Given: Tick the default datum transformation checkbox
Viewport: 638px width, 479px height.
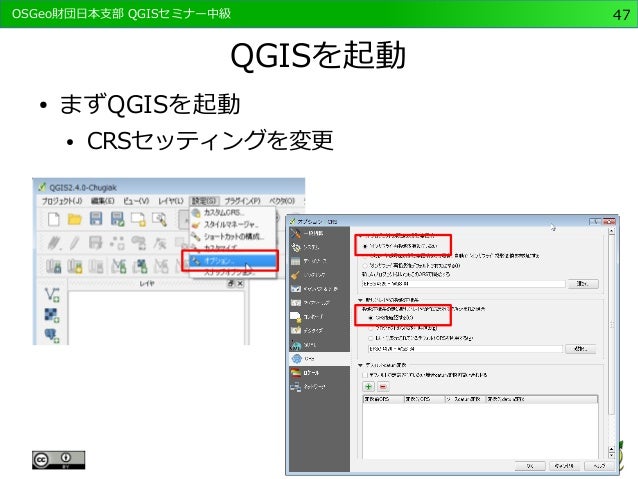Looking at the screenshot, I should (x=365, y=375).
